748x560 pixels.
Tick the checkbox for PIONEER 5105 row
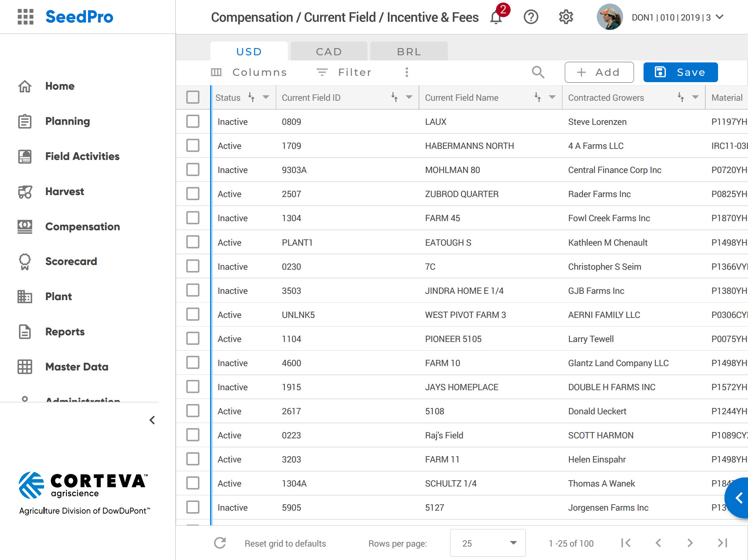coord(193,339)
